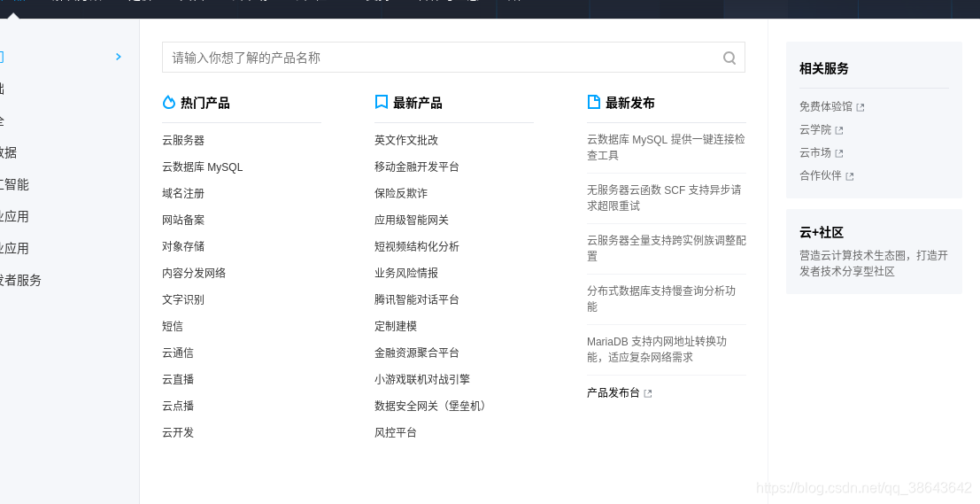980x504 pixels.
Task: Select sidebar category ending 智能
Action: (x=14, y=184)
